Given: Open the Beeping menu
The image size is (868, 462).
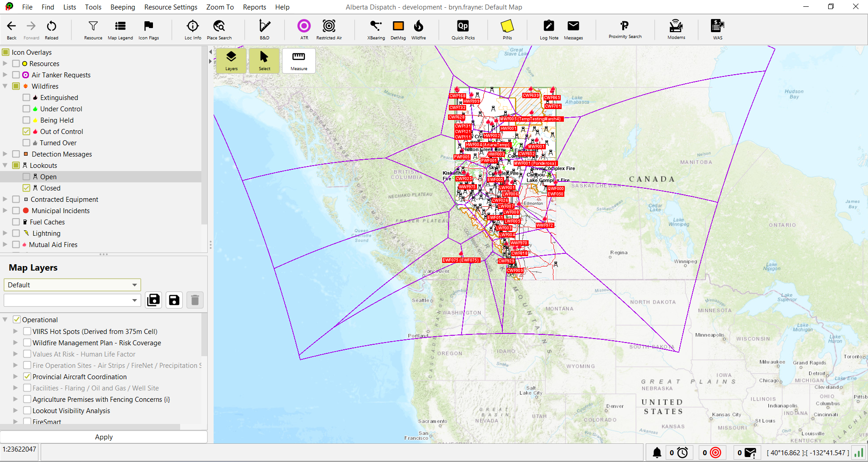Looking at the screenshot, I should pos(123,7).
